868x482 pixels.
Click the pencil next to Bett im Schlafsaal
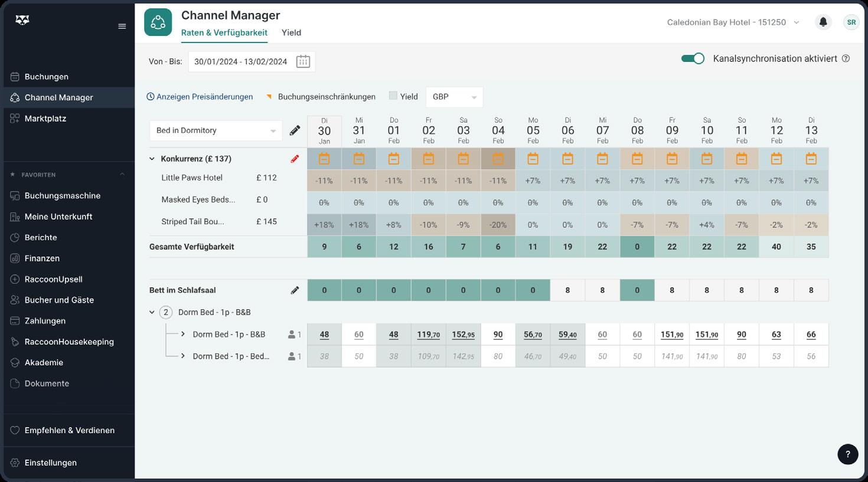pos(295,290)
